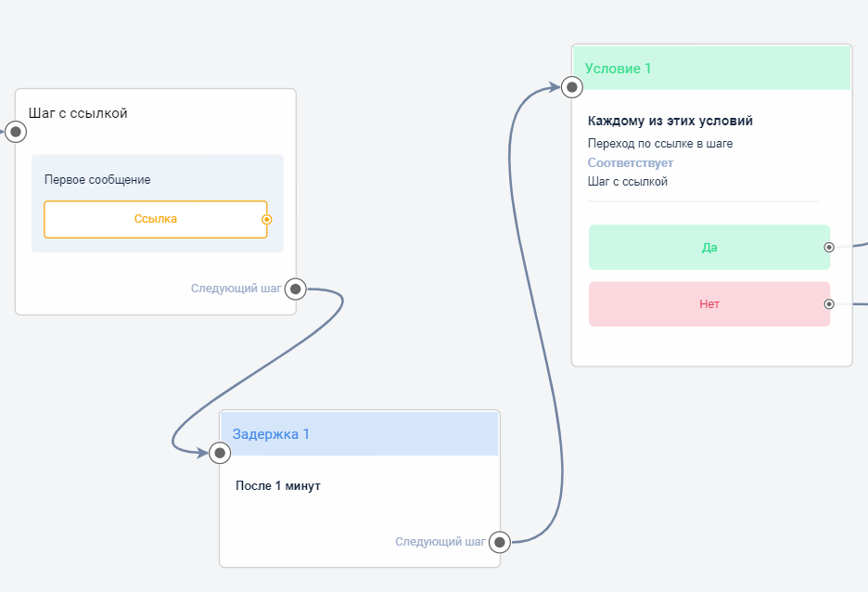
Task: Open the Условие 1 block header
Action: coord(711,69)
